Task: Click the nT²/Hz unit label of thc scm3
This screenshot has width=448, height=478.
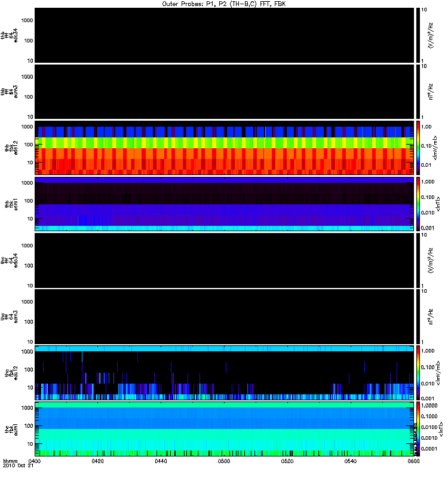Action: pos(430,317)
